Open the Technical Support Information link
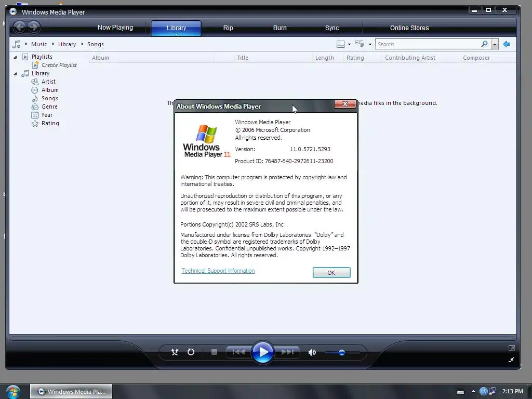 218,271
